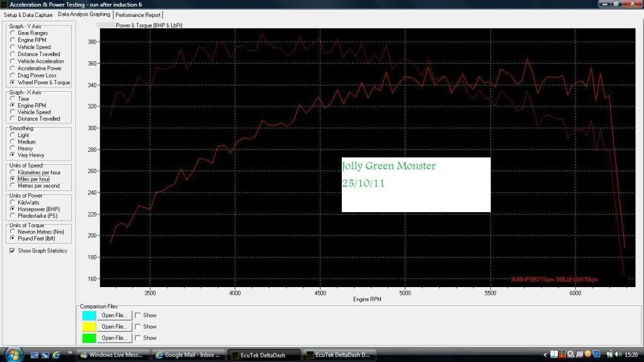Screen dimensions: 644x362
Task: Uncheck Show Graph Statistics
Action: [13, 251]
